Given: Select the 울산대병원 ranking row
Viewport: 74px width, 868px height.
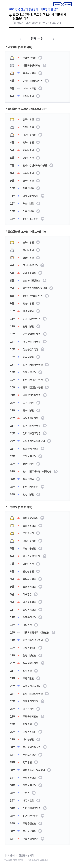Looking at the screenshot, I should [x=37, y=250].
